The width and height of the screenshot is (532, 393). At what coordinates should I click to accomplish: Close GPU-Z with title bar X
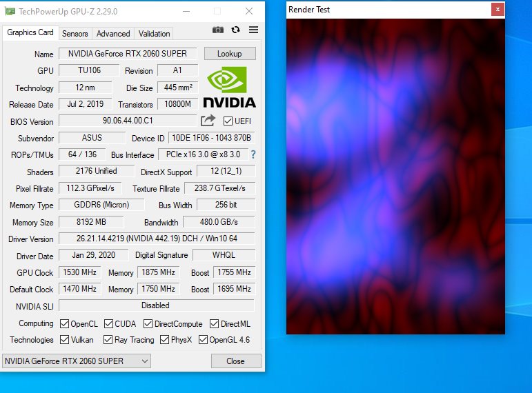point(249,12)
